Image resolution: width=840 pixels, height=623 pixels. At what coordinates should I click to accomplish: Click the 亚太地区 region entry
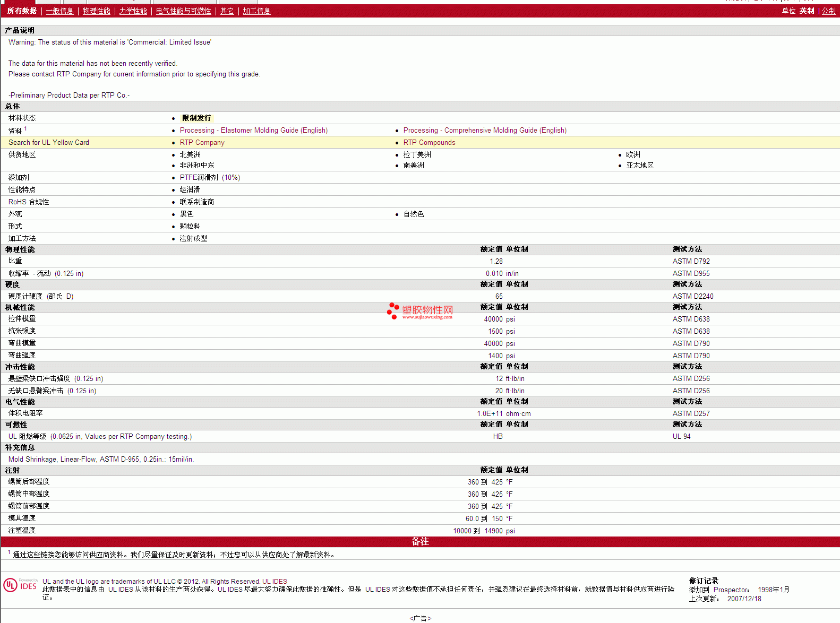coord(640,165)
